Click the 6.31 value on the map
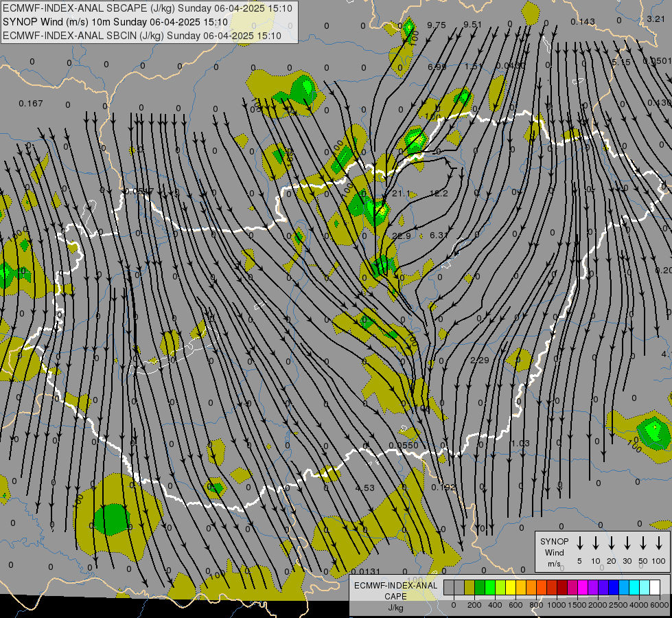Screen dimensions: 672x618 coord(439,235)
